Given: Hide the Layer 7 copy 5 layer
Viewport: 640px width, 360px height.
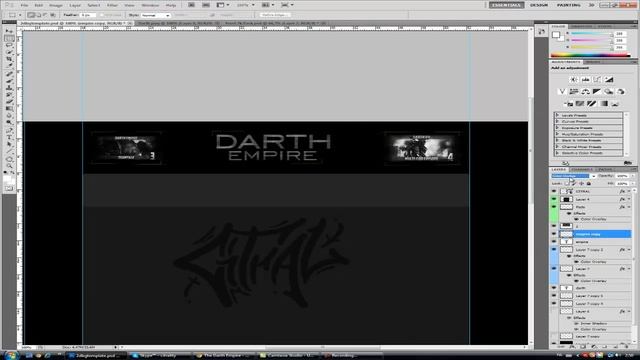Looking at the screenshot, I should coord(554,296).
